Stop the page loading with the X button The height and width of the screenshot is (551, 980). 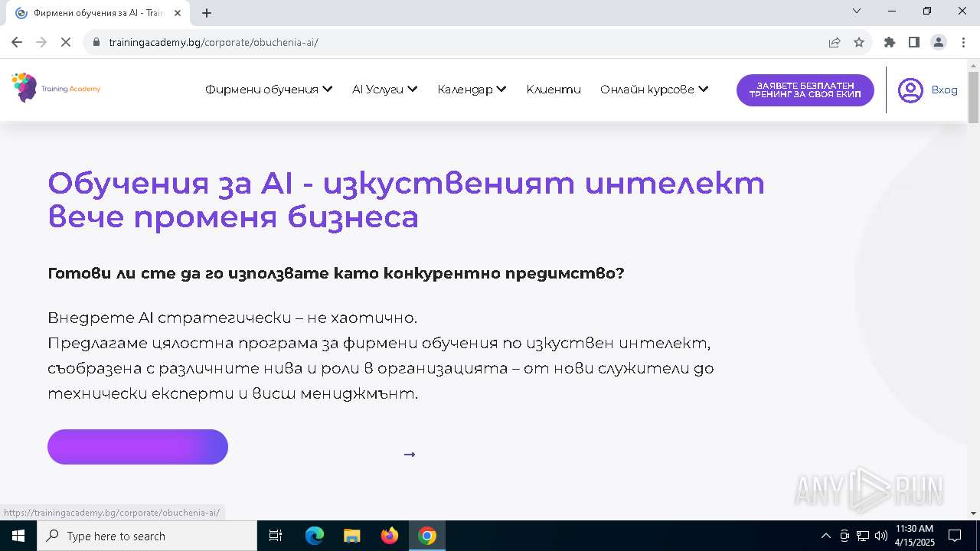pos(66,42)
